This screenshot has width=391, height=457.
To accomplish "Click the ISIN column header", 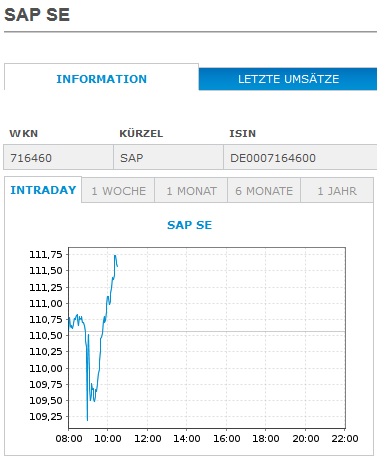I will point(242,134).
